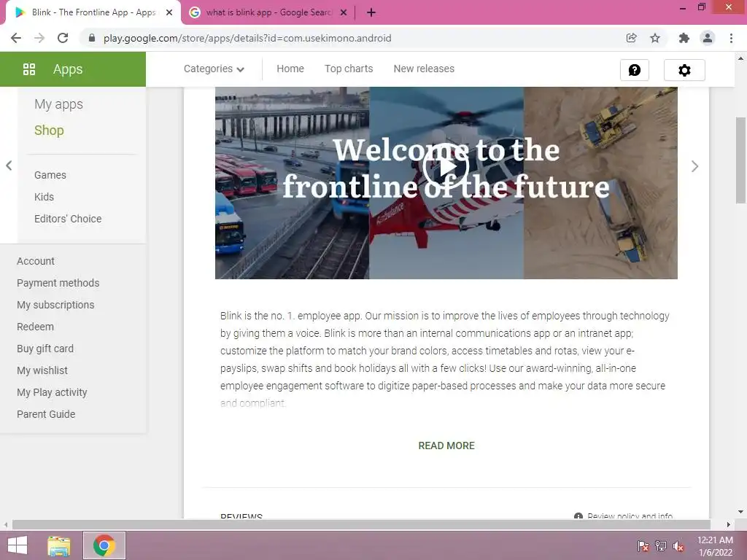Image resolution: width=747 pixels, height=560 pixels.
Task: Click the Apps header label
Action: [x=68, y=69]
